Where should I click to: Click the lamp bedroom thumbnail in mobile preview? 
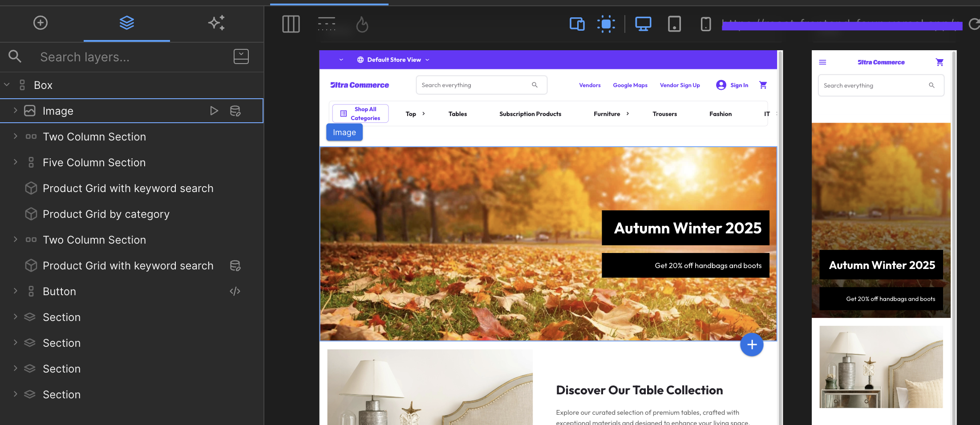pos(881,367)
